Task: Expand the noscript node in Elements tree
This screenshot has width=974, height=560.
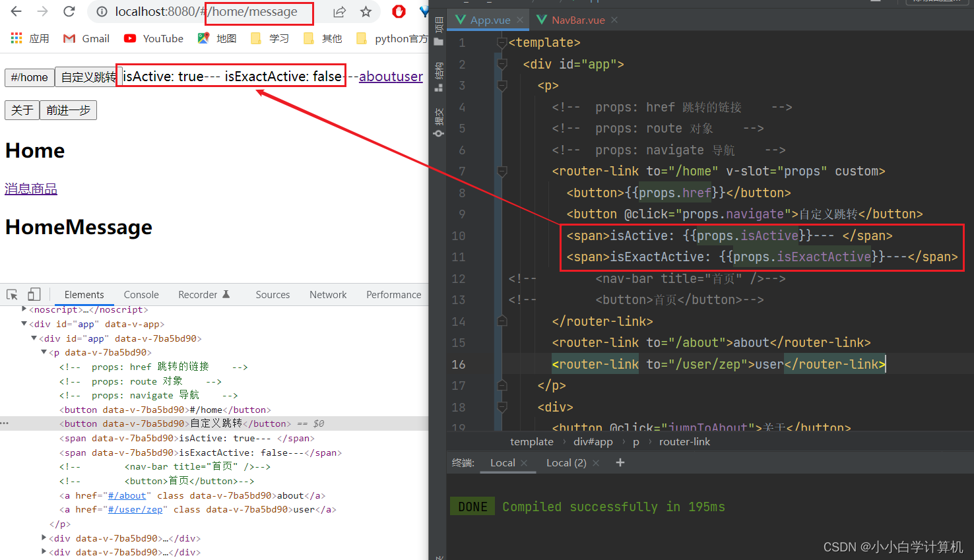Action: pyautogui.click(x=24, y=309)
